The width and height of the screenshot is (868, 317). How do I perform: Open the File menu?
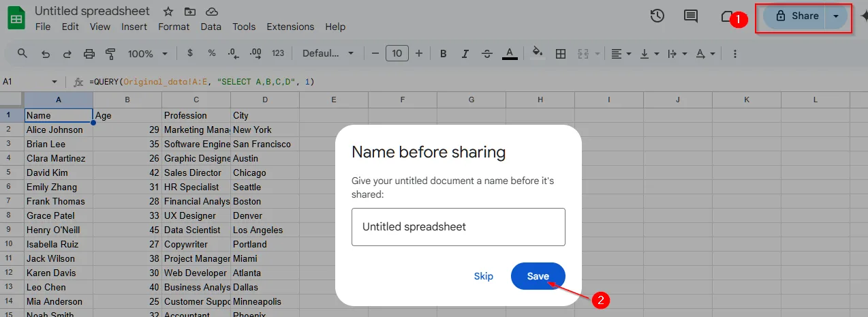[x=43, y=27]
